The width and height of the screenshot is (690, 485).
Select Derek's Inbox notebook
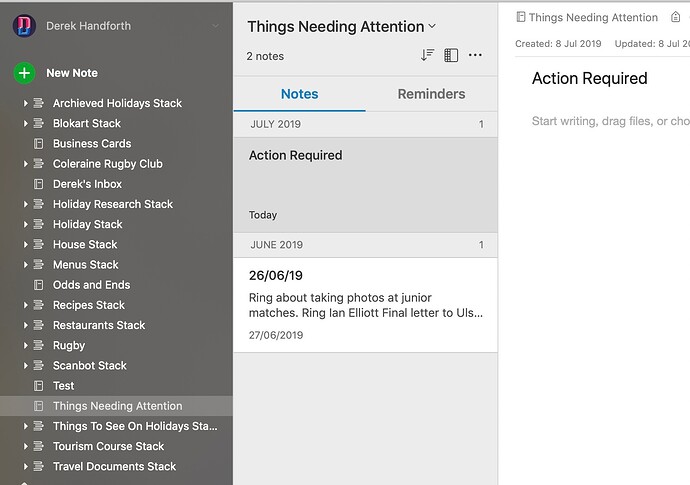click(117, 184)
